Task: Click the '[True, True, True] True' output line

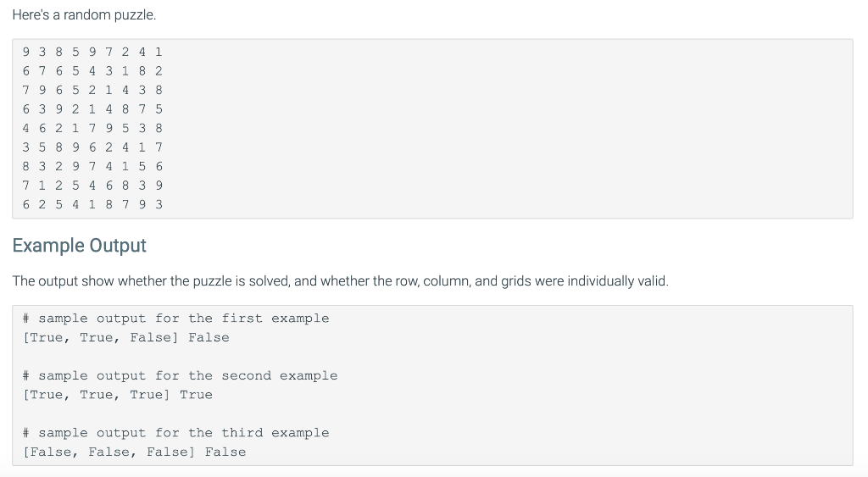Action: pyautogui.click(x=117, y=395)
